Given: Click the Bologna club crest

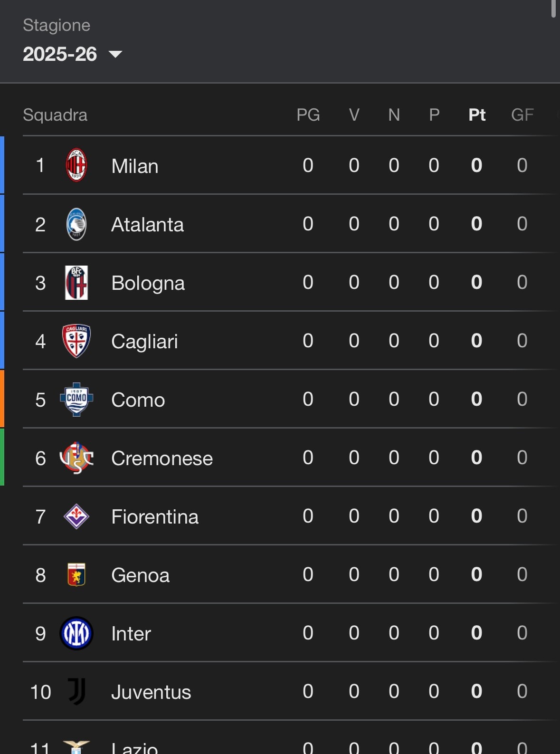Looking at the screenshot, I should click(76, 283).
